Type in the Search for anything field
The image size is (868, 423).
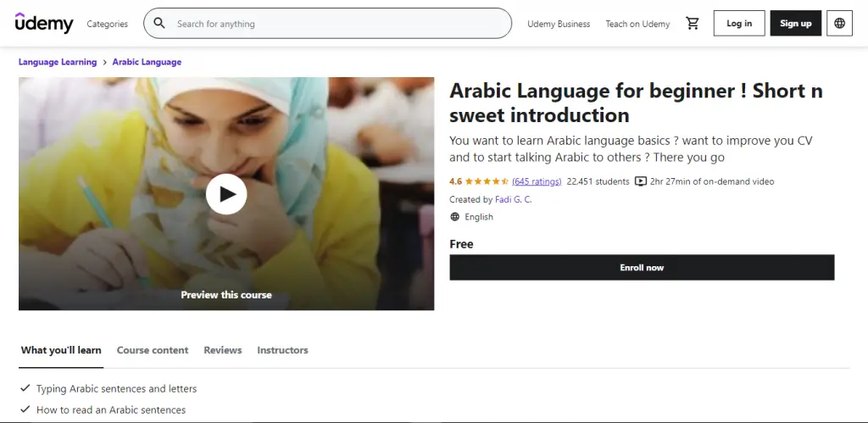(x=339, y=24)
